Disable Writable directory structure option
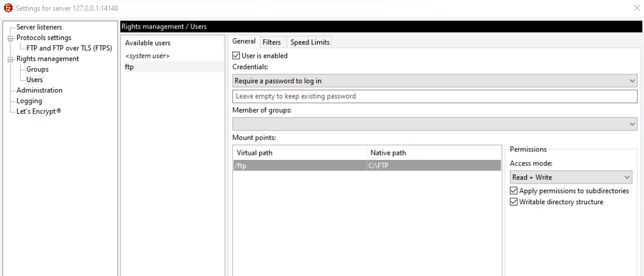The width and height of the screenshot is (644, 276). point(514,202)
